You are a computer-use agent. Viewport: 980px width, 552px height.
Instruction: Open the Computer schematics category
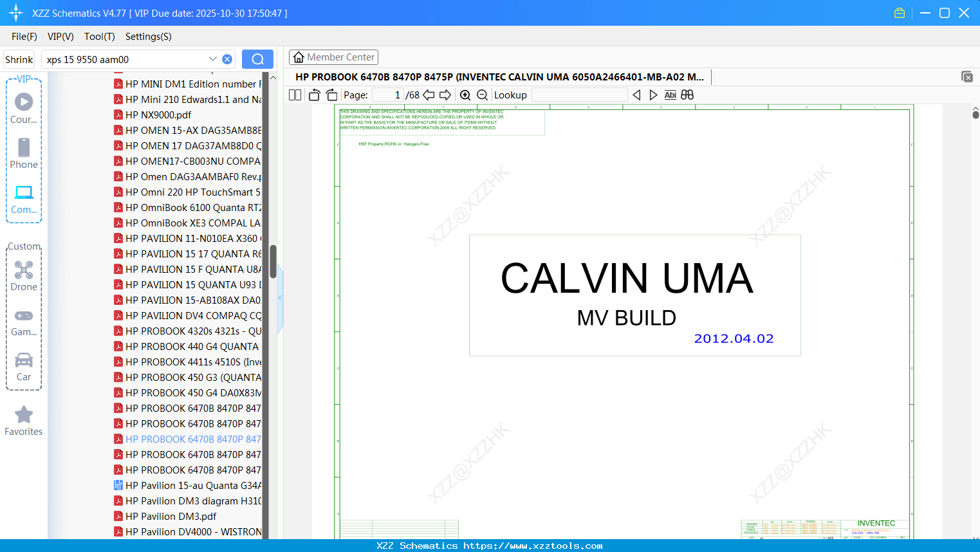(x=24, y=199)
